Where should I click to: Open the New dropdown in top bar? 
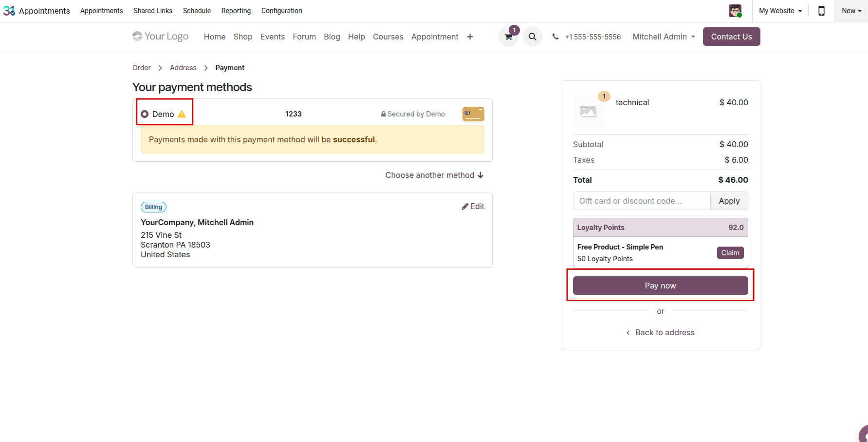point(851,11)
